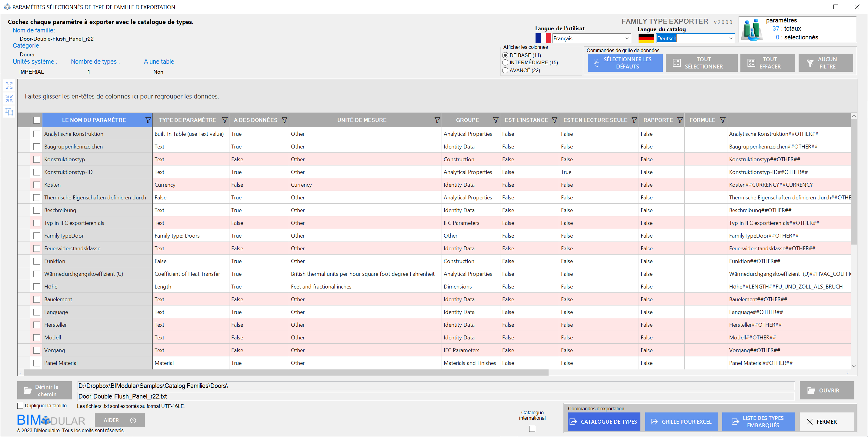868x437 pixels.
Task: Open the Langue de l'utilisateur Français dropdown
Action: tap(627, 38)
